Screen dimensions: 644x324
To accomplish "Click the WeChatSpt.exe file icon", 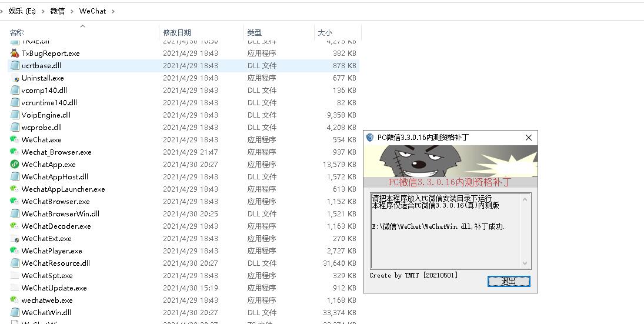I will (x=15, y=275).
